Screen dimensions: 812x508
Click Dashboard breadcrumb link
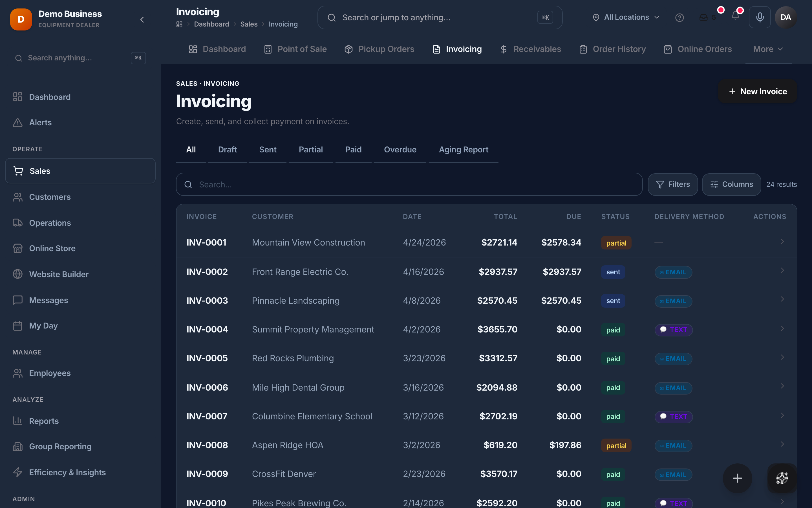pyautogui.click(x=211, y=24)
